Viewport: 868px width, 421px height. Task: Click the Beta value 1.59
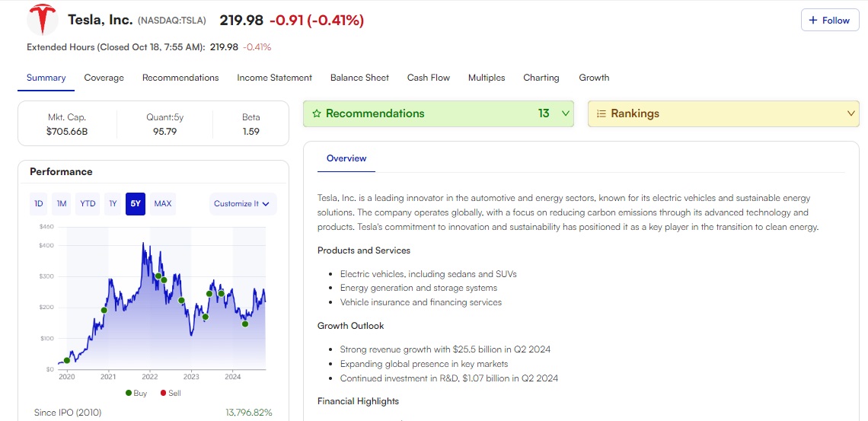click(x=251, y=132)
